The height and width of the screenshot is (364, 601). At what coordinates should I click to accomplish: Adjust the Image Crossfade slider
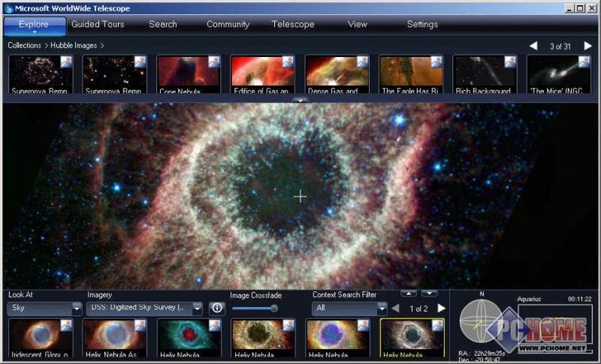coord(255,309)
